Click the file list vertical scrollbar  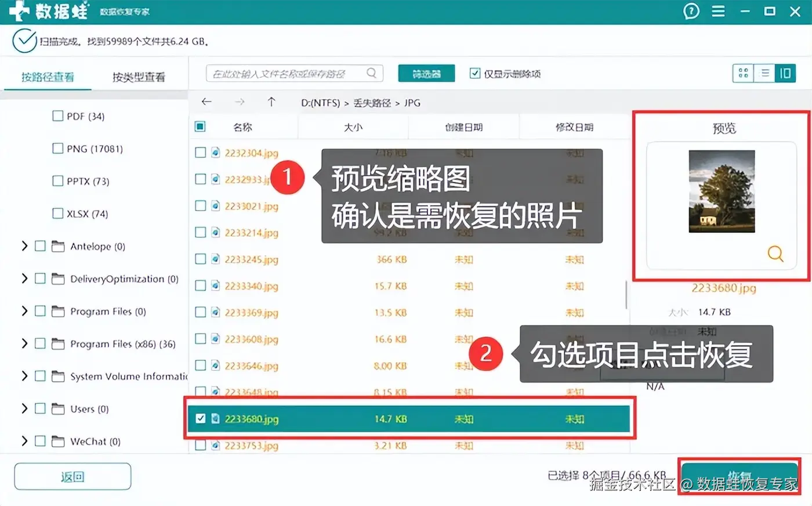click(x=626, y=295)
